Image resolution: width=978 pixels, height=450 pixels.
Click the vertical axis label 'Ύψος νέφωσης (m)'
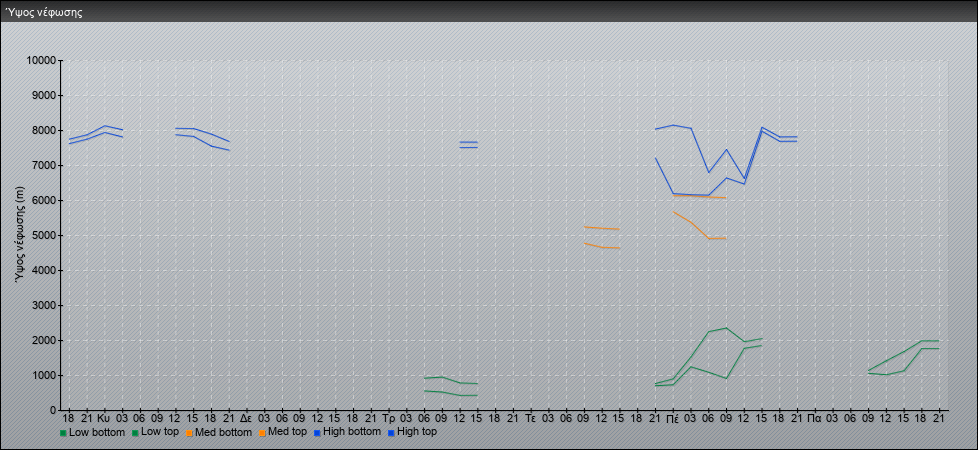[21, 235]
